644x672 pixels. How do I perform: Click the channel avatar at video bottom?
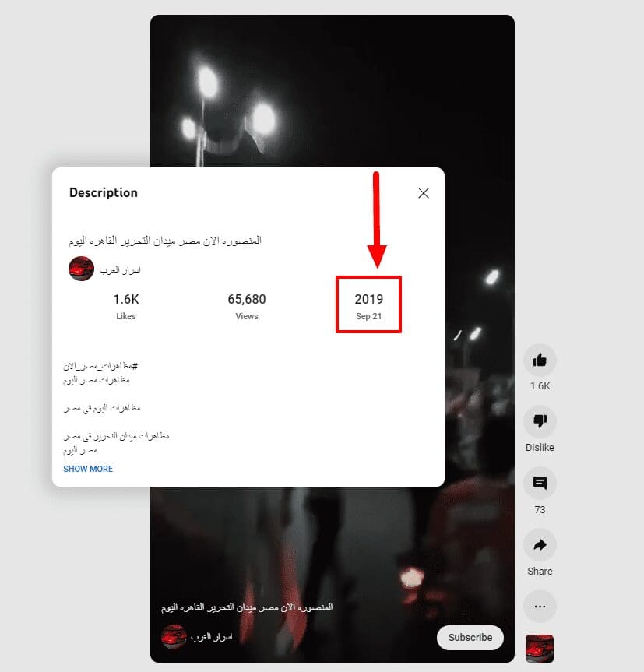[174, 637]
